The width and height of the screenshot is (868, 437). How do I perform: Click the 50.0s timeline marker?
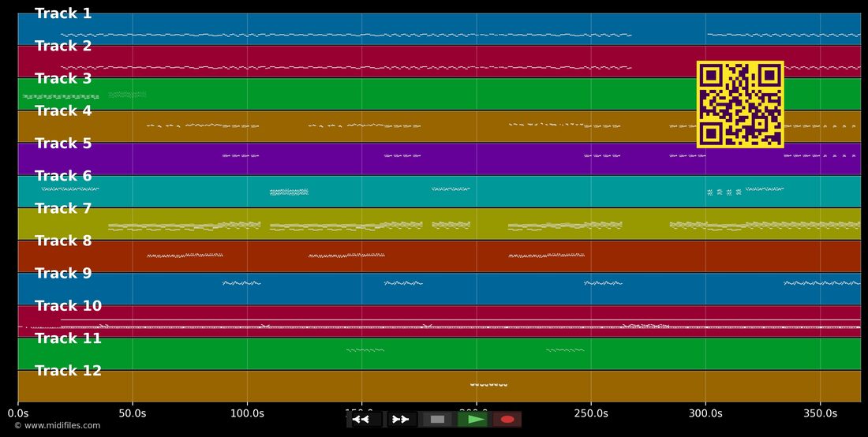coord(133,413)
